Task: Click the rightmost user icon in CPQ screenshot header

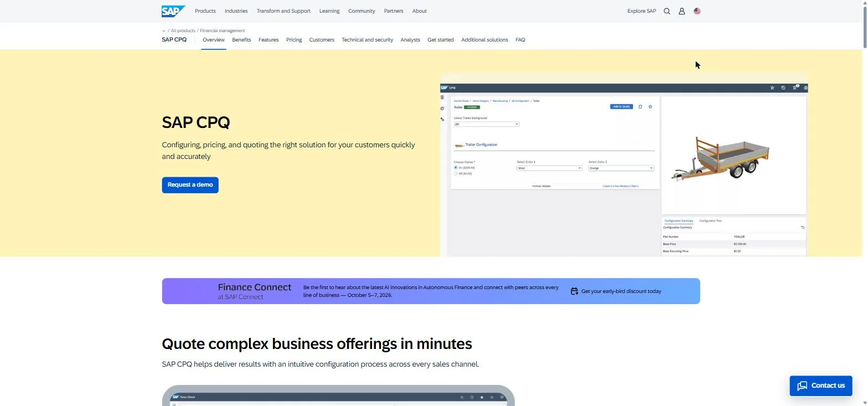Action: (x=805, y=88)
